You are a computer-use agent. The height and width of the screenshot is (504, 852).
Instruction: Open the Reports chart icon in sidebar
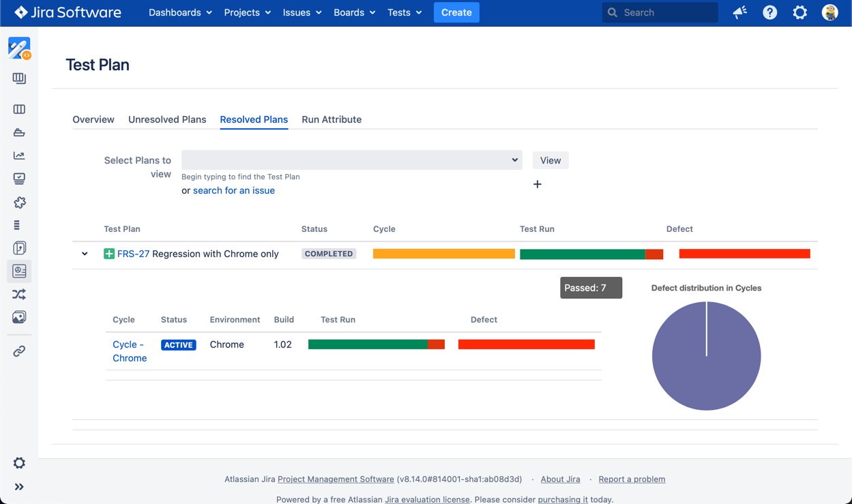tap(19, 155)
